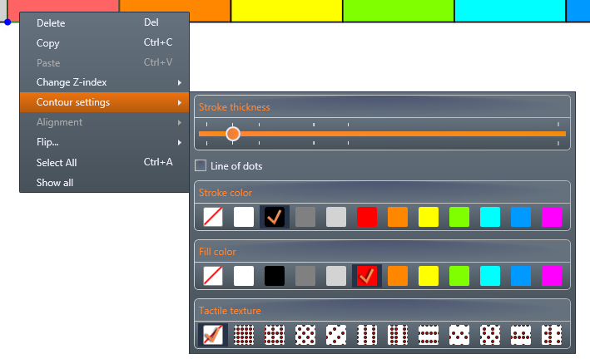Pick the staggered diagonal dots texture
This screenshot has width=590, height=364.
pyautogui.click(x=305, y=335)
